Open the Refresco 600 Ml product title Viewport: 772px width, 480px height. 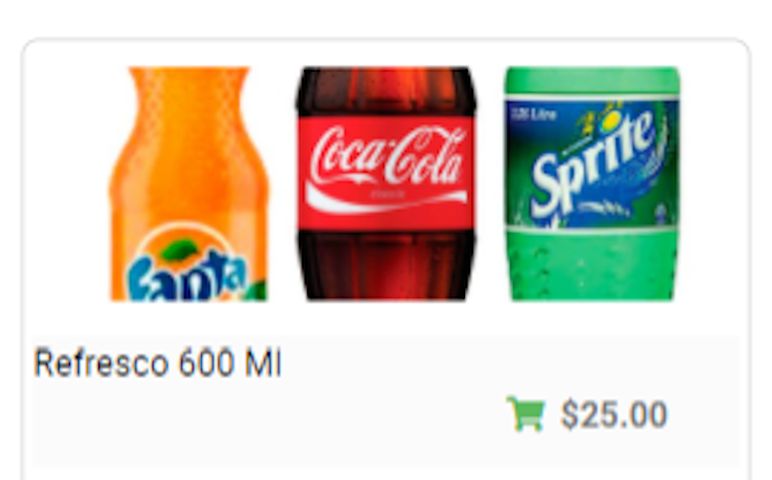[x=158, y=363]
